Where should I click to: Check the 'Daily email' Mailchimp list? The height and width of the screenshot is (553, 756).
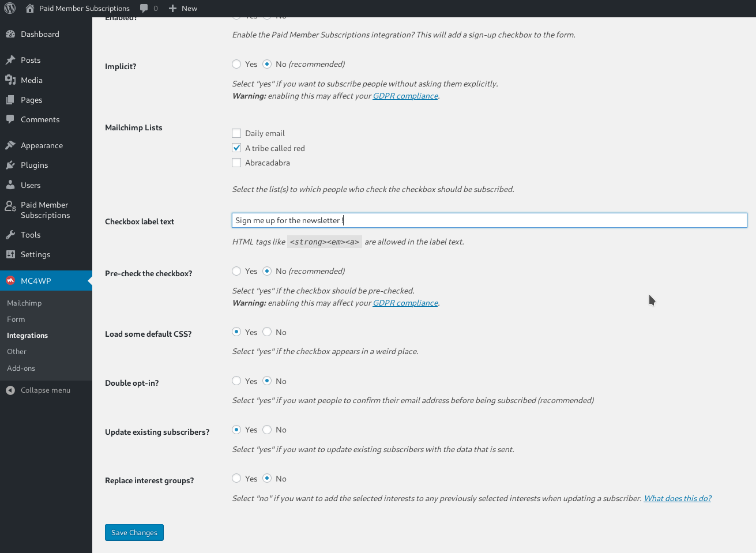pyautogui.click(x=236, y=133)
